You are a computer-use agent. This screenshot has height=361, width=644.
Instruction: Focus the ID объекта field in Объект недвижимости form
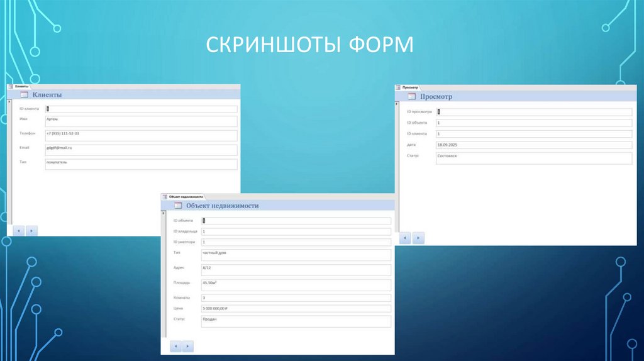[296, 221]
